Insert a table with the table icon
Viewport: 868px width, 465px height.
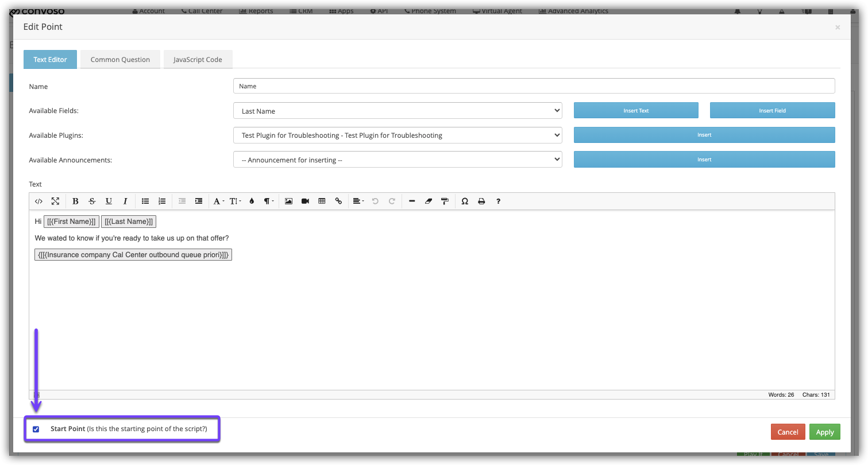pyautogui.click(x=322, y=201)
